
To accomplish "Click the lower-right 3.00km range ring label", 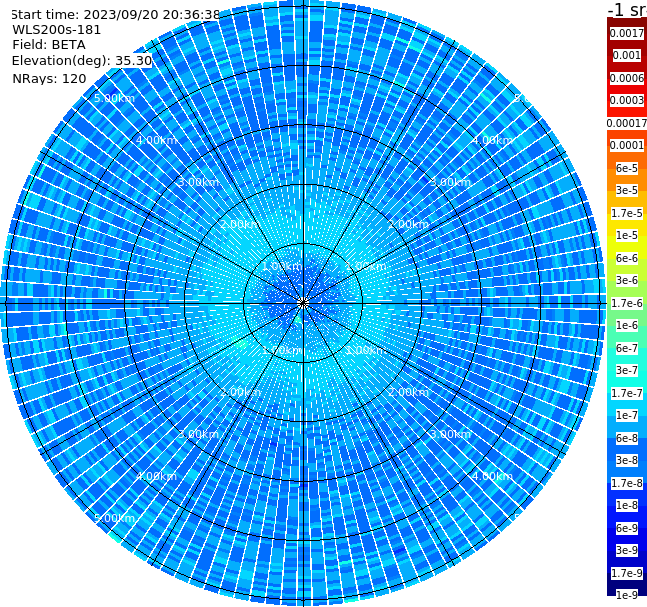I will 450,434.
